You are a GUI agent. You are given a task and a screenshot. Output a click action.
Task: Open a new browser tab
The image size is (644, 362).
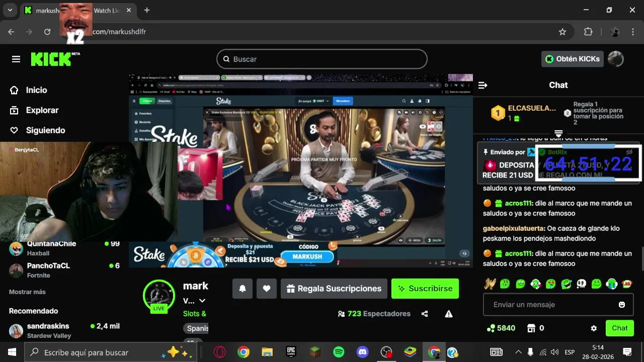click(147, 10)
